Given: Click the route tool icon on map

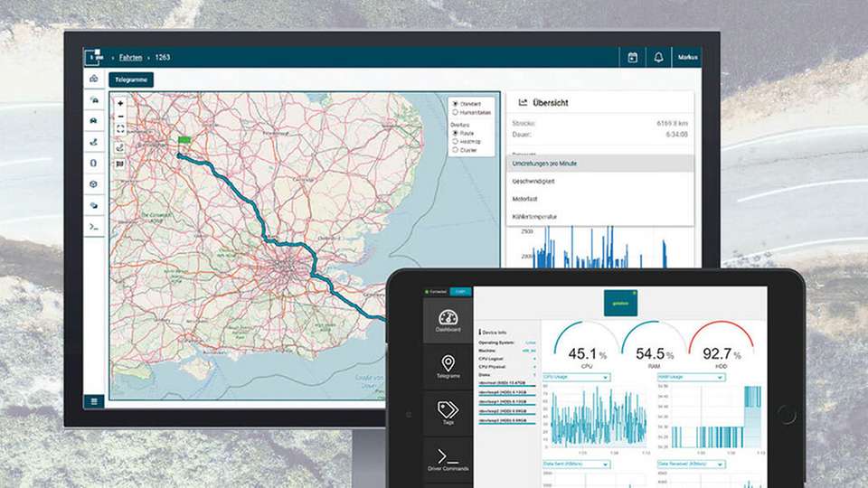Looking at the screenshot, I should [120, 147].
